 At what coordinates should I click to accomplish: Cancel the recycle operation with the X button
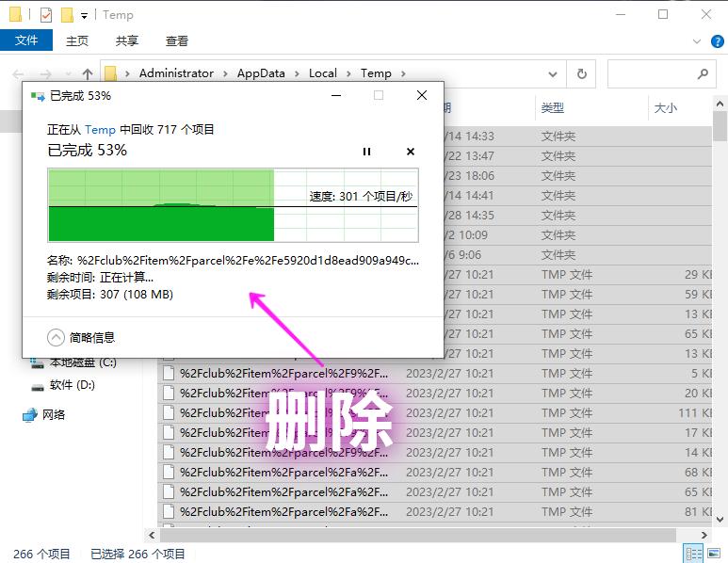(x=411, y=152)
